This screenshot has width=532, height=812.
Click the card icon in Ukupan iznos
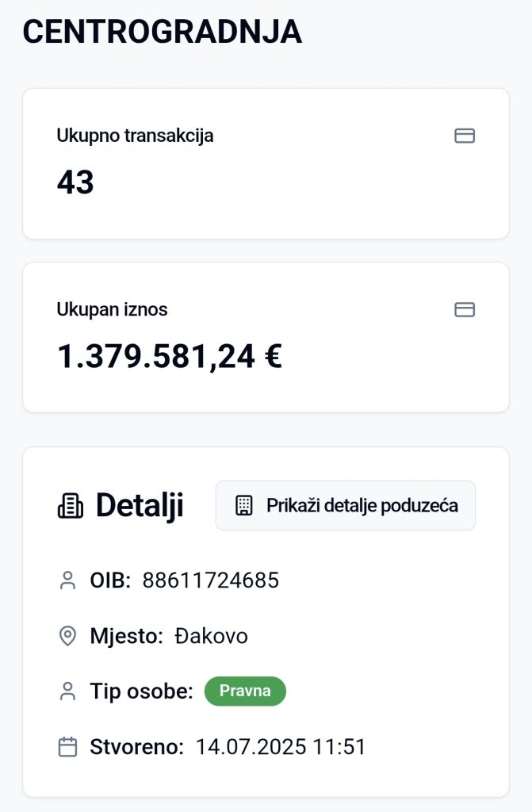tap(464, 310)
